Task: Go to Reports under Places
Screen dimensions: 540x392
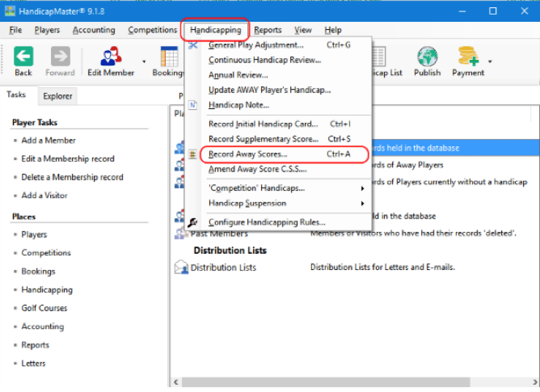Action: point(35,345)
